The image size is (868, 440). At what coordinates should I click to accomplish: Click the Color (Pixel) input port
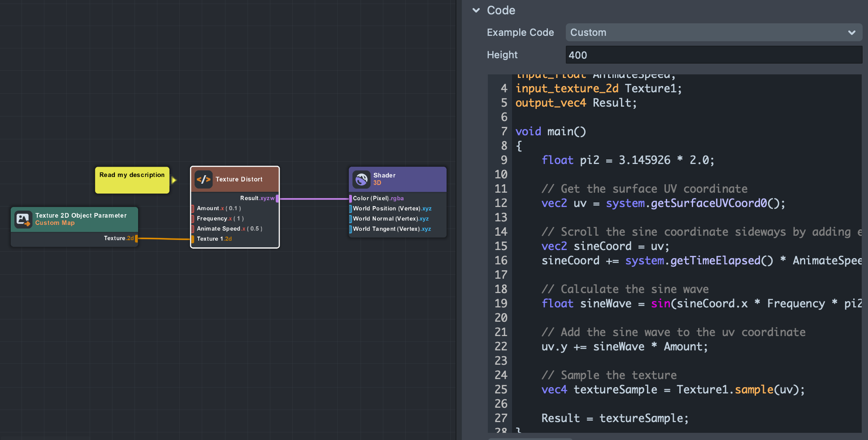[x=351, y=198]
